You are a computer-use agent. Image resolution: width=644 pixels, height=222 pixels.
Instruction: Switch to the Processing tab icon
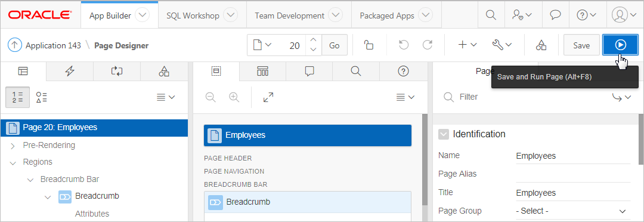(x=117, y=72)
